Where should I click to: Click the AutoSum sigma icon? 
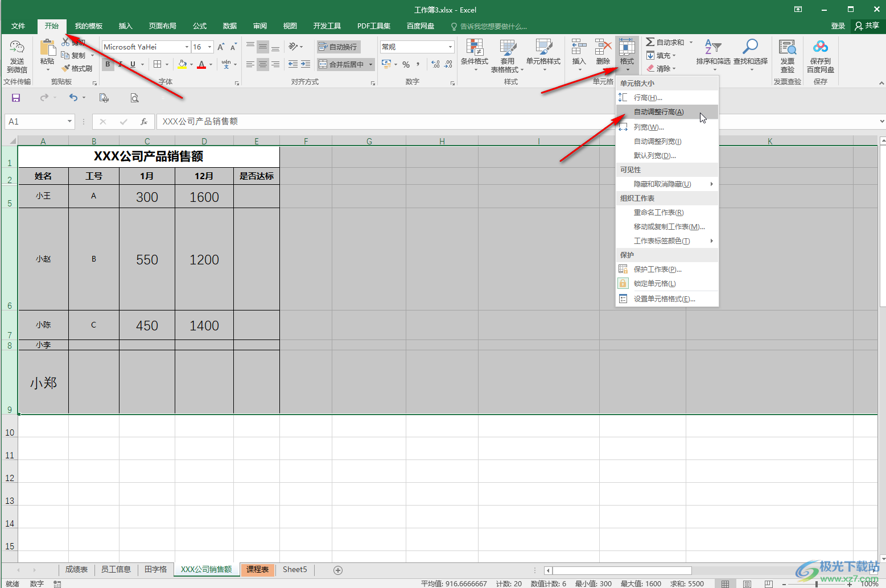(x=650, y=42)
